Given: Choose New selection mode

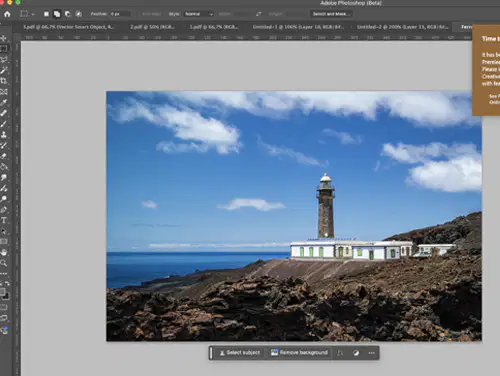Looking at the screenshot, I should (x=46, y=14).
